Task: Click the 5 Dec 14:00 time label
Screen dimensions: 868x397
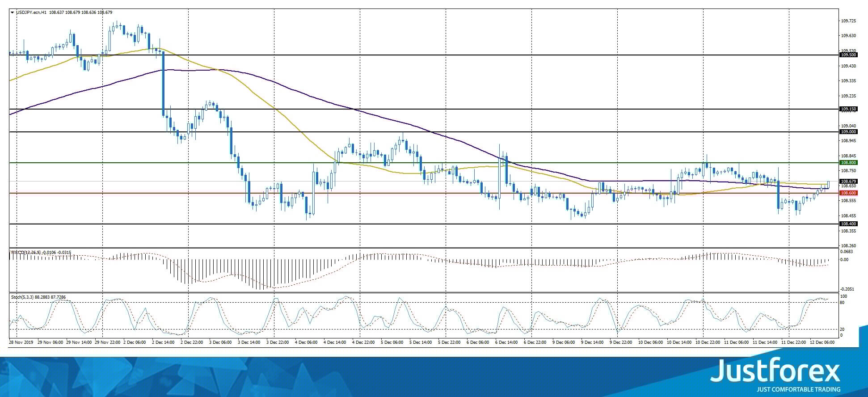Action: (x=421, y=342)
